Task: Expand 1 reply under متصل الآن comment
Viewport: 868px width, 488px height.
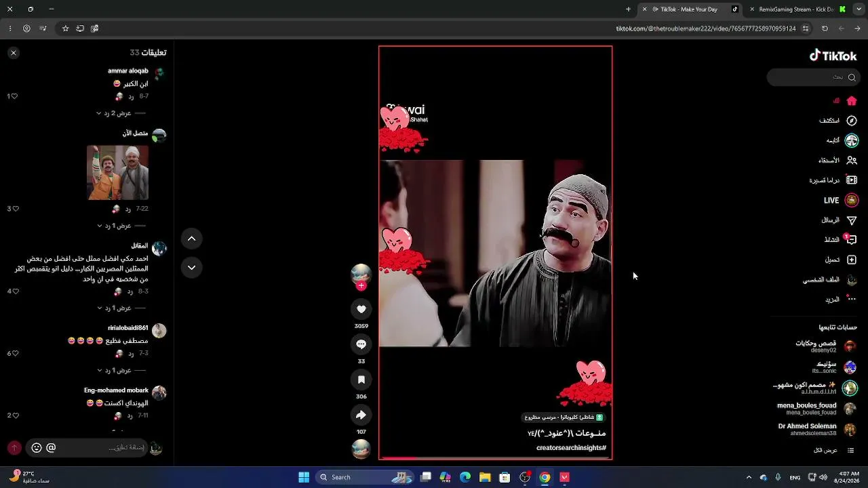Action: click(x=121, y=226)
